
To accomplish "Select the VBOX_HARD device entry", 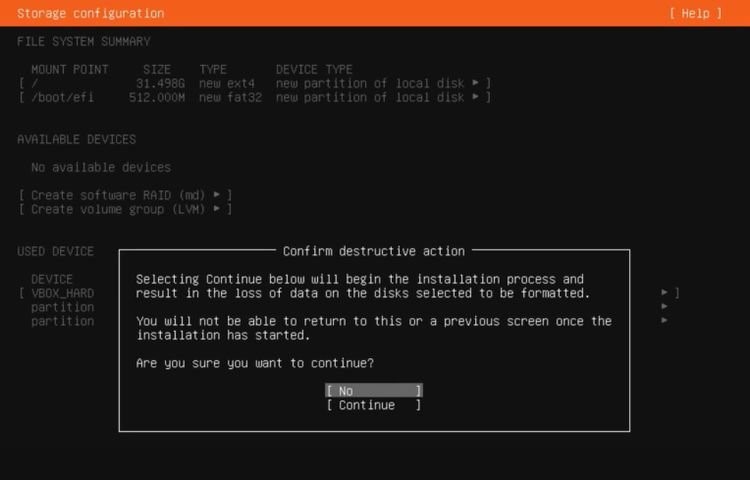I will point(63,293).
